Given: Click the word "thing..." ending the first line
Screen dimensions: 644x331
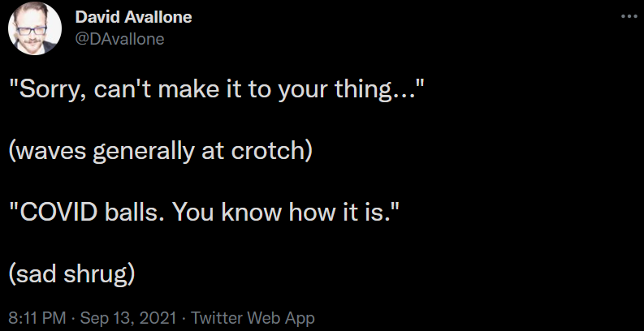Looking at the screenshot, I should click(x=375, y=89).
